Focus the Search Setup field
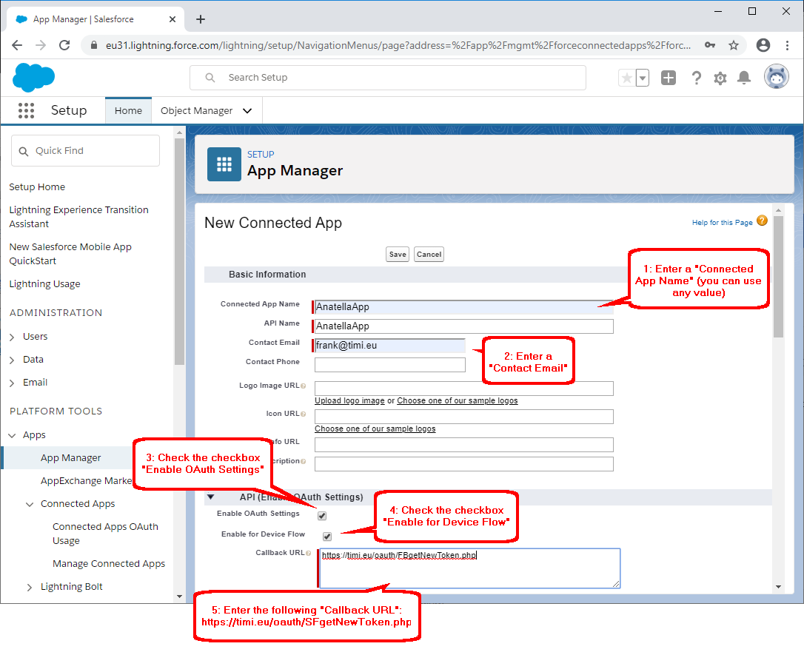This screenshot has height=672, width=804. pyautogui.click(x=388, y=78)
